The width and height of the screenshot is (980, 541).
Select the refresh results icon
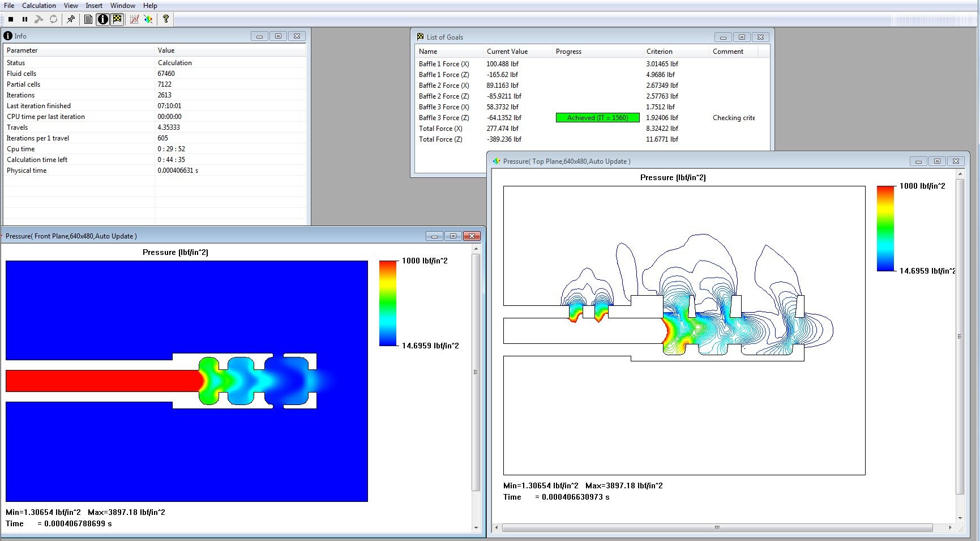click(x=53, y=19)
